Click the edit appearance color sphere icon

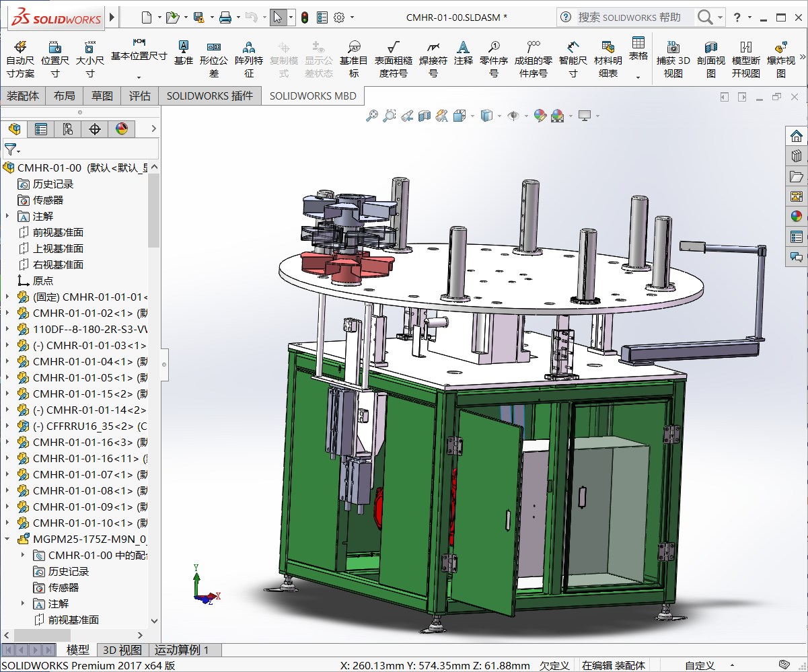[x=540, y=116]
